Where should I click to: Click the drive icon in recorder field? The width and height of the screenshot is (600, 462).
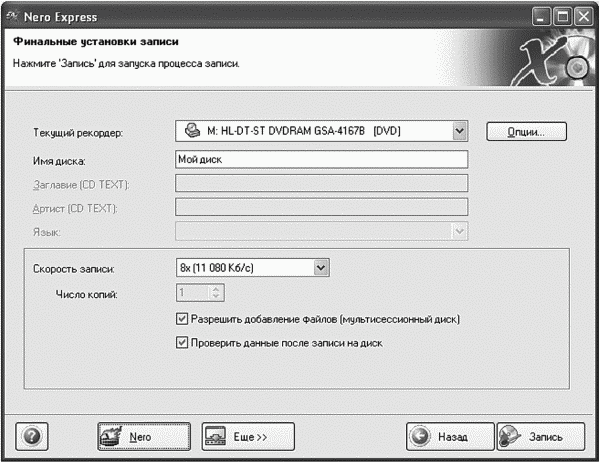[192, 131]
